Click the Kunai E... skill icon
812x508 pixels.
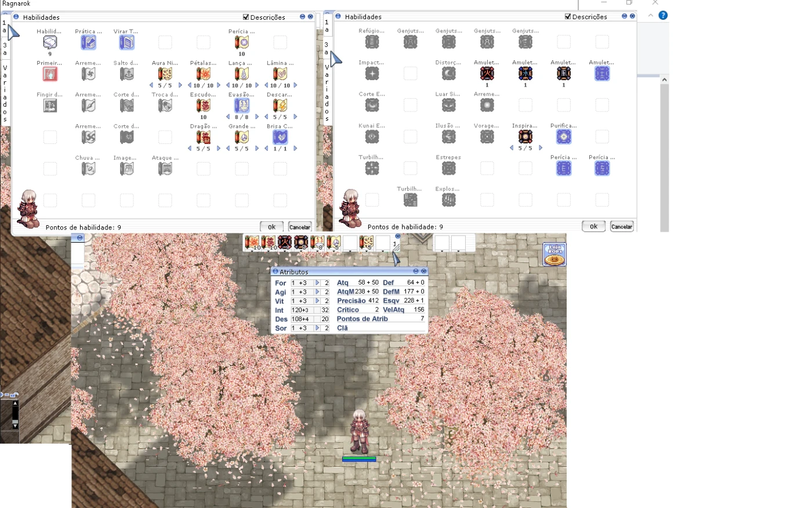point(372,136)
